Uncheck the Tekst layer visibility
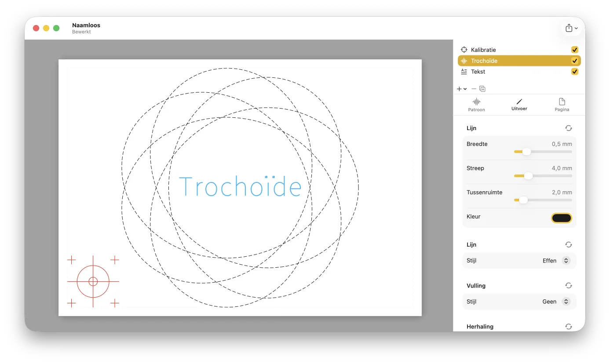610x364 pixels. point(575,72)
